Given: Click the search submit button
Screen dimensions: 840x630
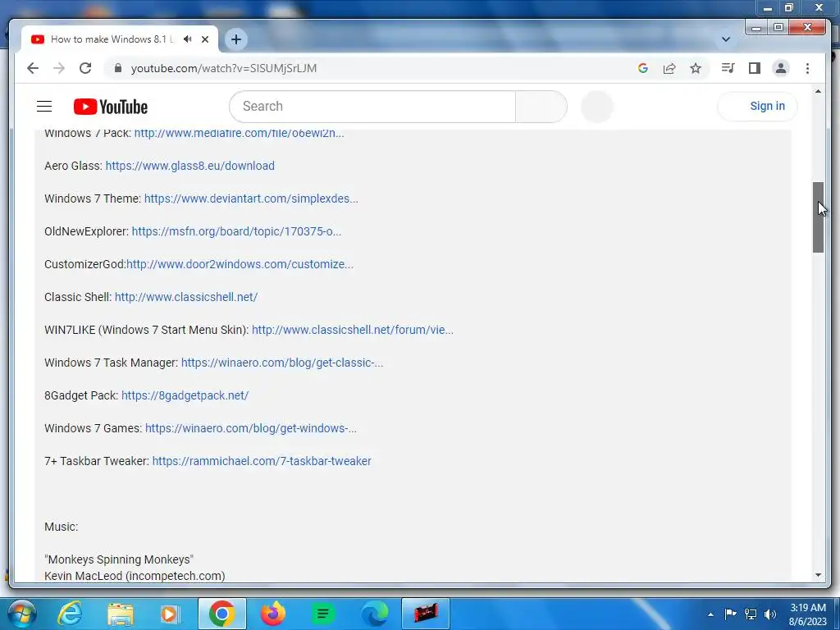Looking at the screenshot, I should pos(541,106).
